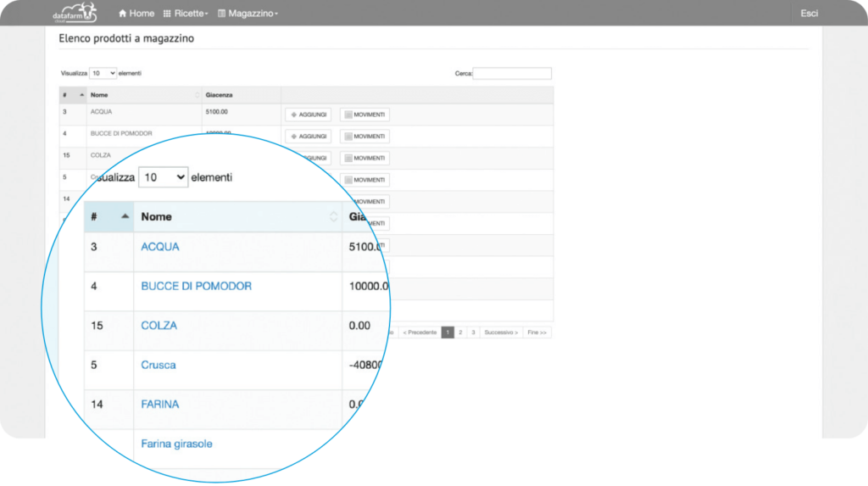Open the Ricette dropdown menu
Screen dimensions: 868x486
click(x=186, y=14)
